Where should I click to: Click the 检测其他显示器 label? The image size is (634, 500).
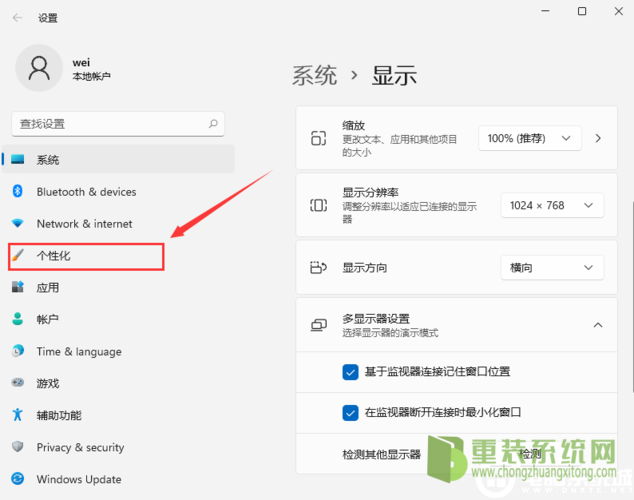click(381, 454)
